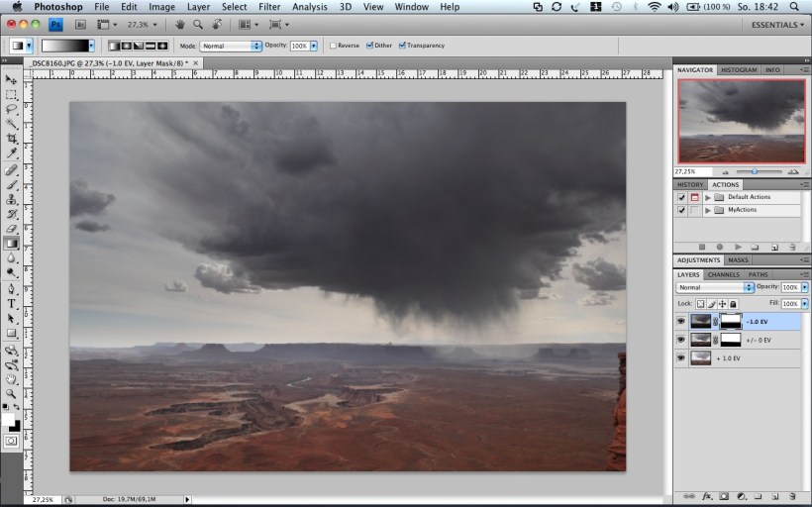Choose the Radial Gradient style
Image resolution: width=812 pixels, height=507 pixels.
point(127,46)
